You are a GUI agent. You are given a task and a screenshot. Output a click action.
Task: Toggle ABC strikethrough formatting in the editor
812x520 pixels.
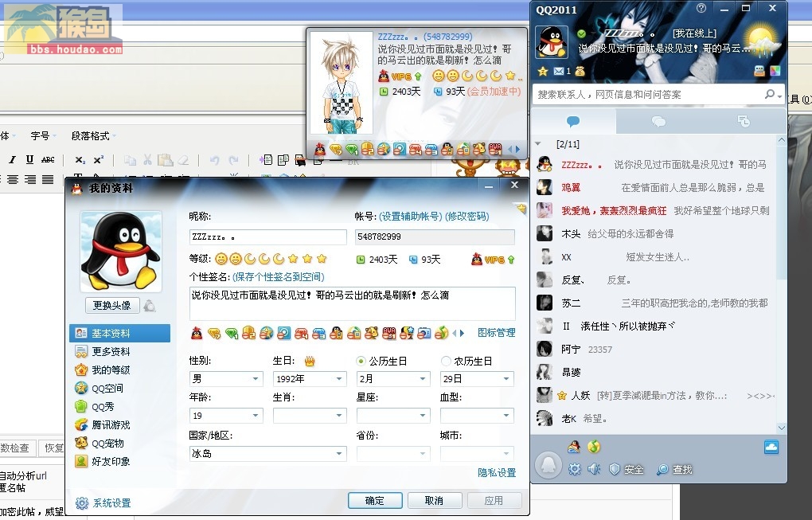coord(48,160)
